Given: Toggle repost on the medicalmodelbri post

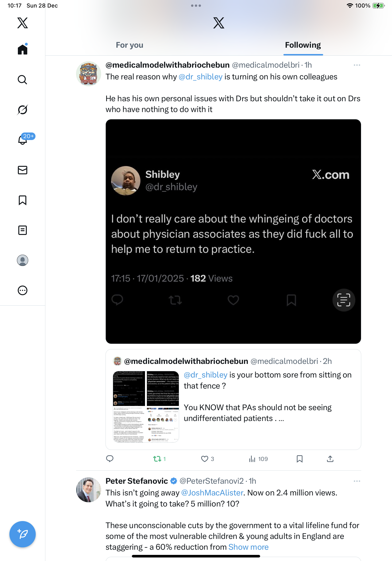Looking at the screenshot, I should [157, 459].
